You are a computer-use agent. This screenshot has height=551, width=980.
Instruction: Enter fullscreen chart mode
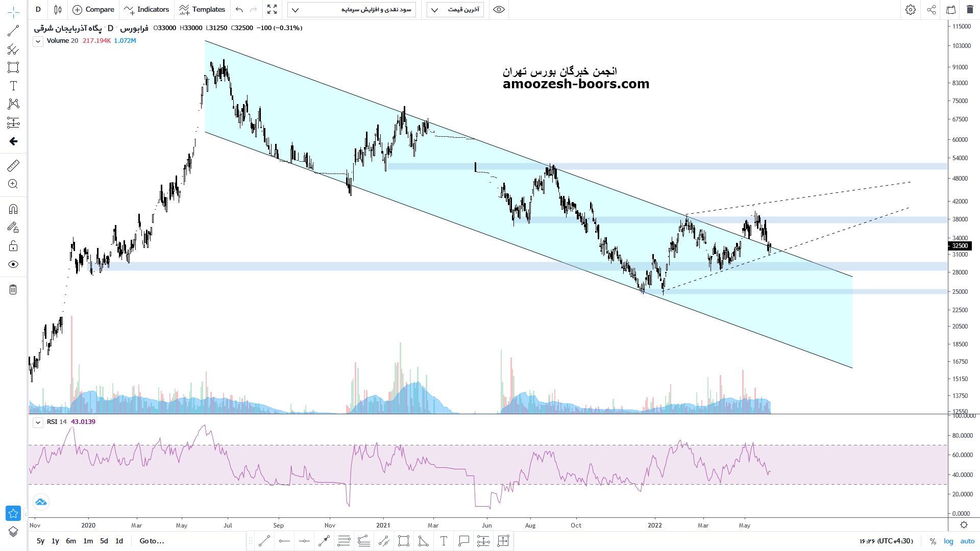coord(272,10)
